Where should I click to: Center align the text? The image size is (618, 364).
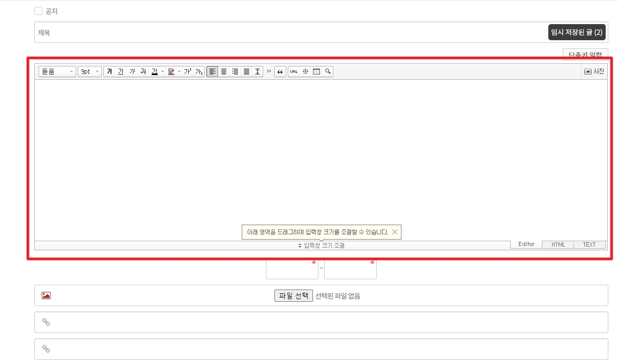(224, 72)
